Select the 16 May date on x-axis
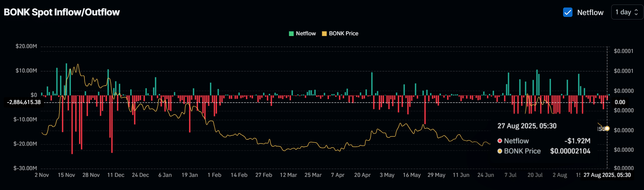This screenshot has width=644, height=190. (411, 175)
